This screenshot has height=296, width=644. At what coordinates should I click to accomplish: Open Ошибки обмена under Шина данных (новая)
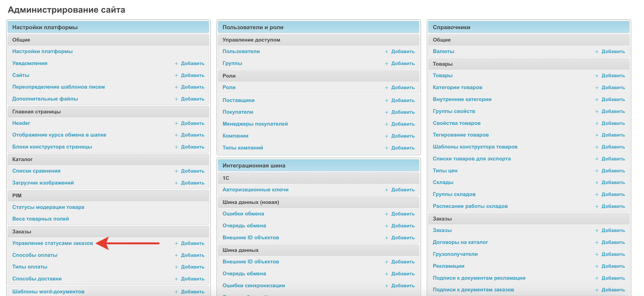(x=243, y=213)
